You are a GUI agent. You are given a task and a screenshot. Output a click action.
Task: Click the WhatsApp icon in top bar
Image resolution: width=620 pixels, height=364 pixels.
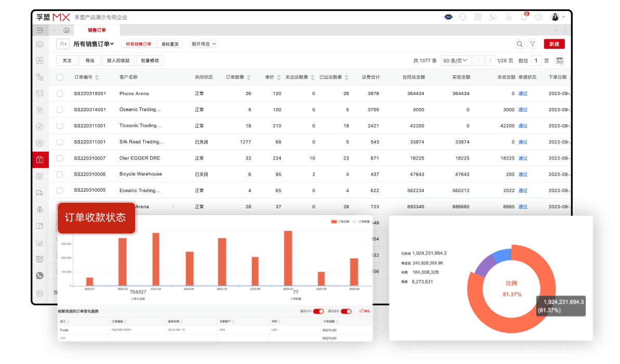[x=493, y=17]
